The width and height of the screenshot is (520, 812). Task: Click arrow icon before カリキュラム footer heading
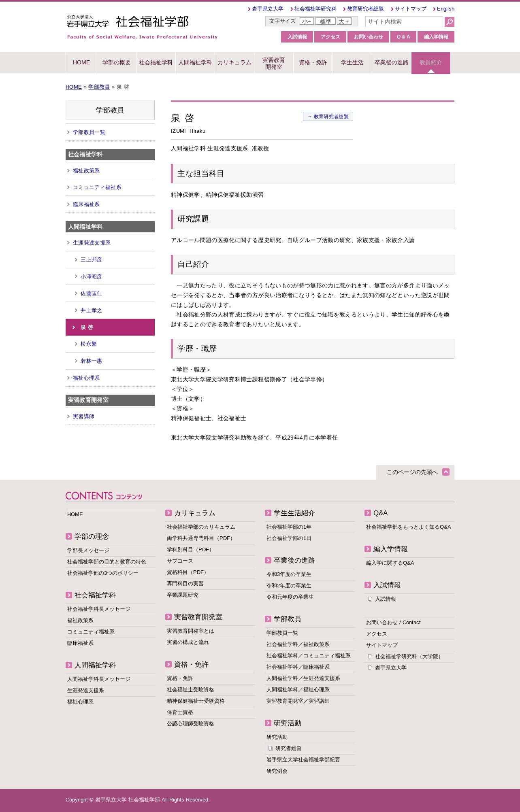click(x=168, y=513)
